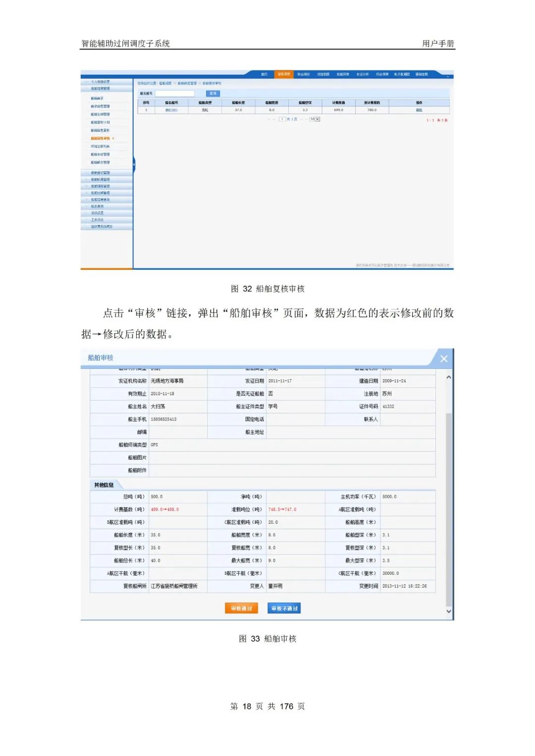
Task: Click the 船舶类型 column header
Action: (x=205, y=102)
